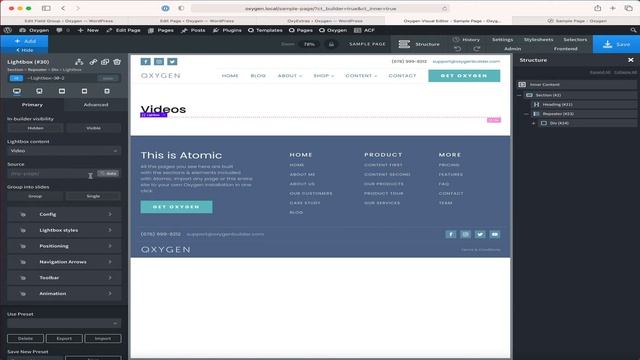Screen dimensions: 640x360
Task: Click the Instagram icon in footer
Action: coord(465,234)
